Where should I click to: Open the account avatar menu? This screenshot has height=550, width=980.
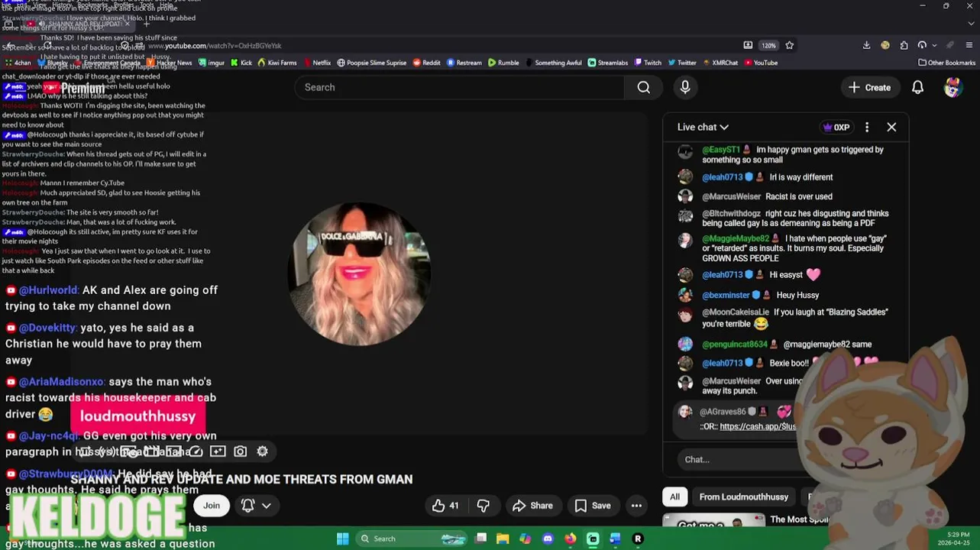coord(953,87)
